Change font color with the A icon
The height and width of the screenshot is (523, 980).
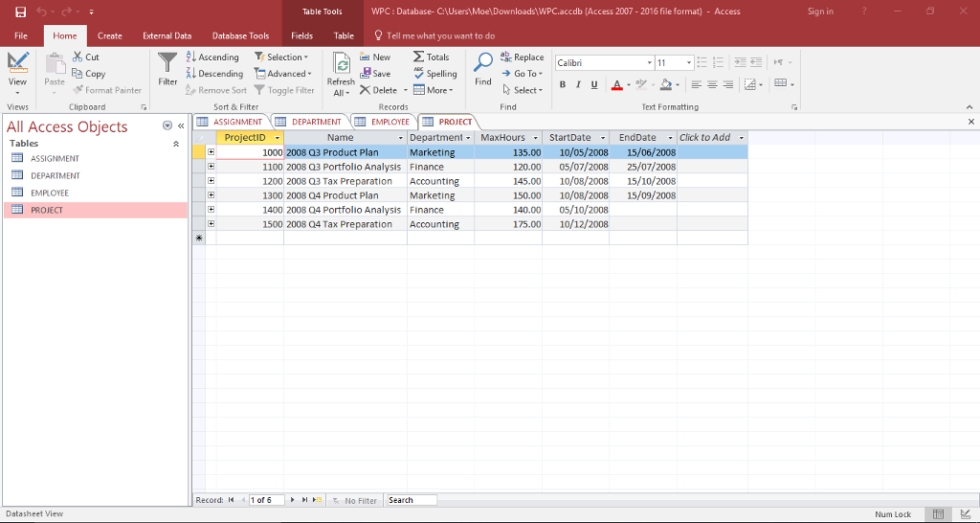pyautogui.click(x=617, y=84)
